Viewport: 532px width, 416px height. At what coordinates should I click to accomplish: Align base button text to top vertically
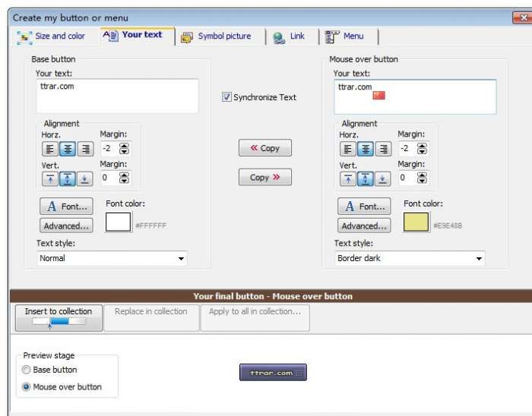(50, 178)
